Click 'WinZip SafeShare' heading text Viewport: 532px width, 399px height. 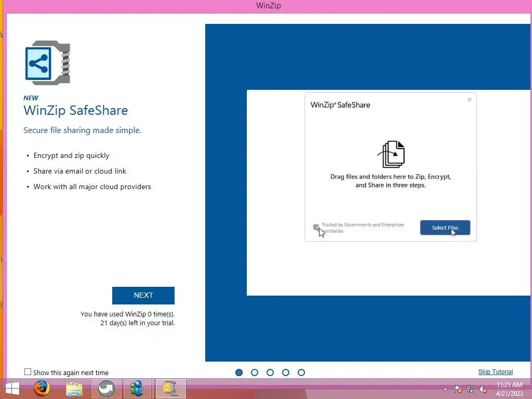[x=76, y=110]
